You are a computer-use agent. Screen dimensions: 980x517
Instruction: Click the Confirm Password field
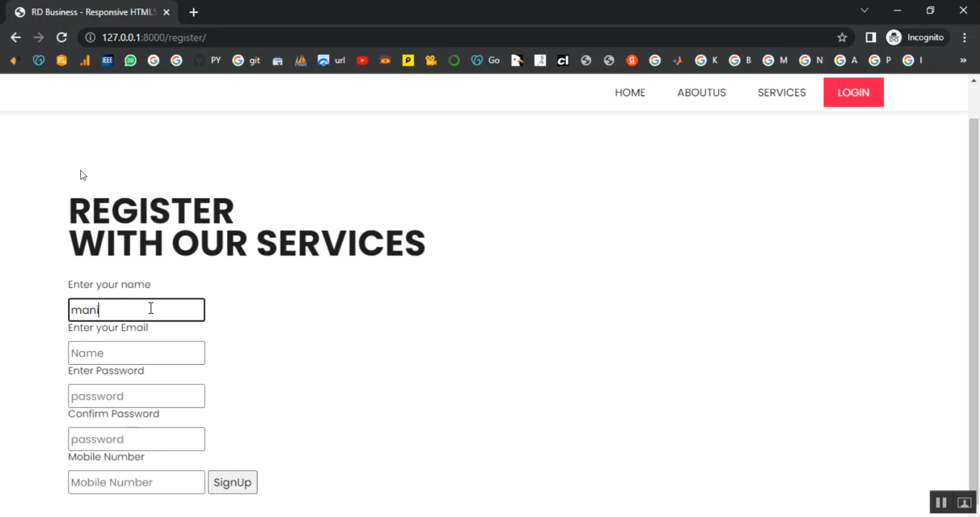137,439
